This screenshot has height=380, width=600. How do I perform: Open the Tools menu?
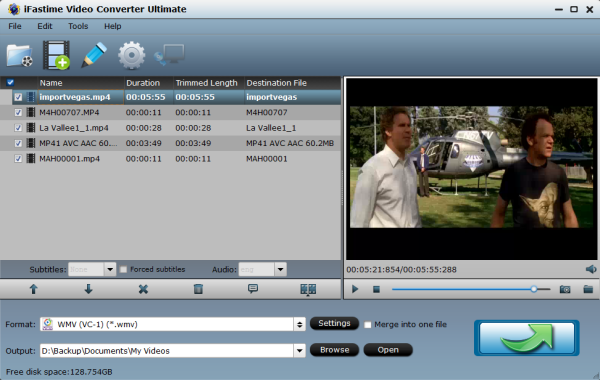(x=78, y=26)
